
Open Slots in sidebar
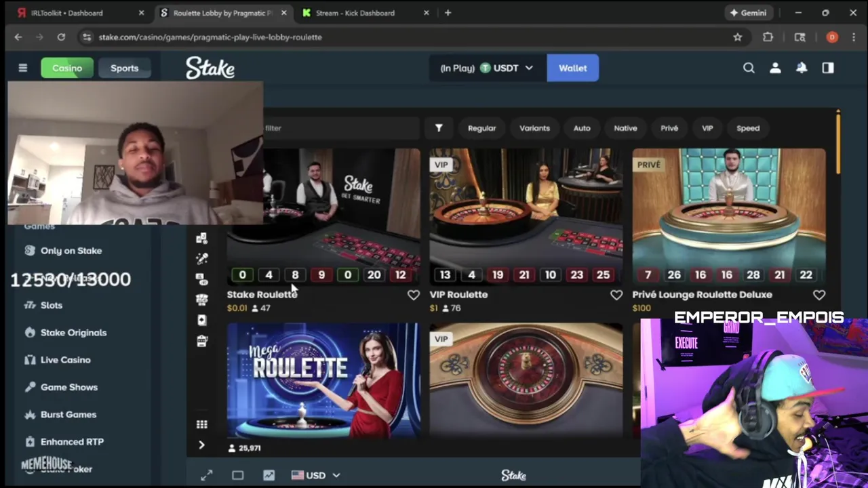52,305
